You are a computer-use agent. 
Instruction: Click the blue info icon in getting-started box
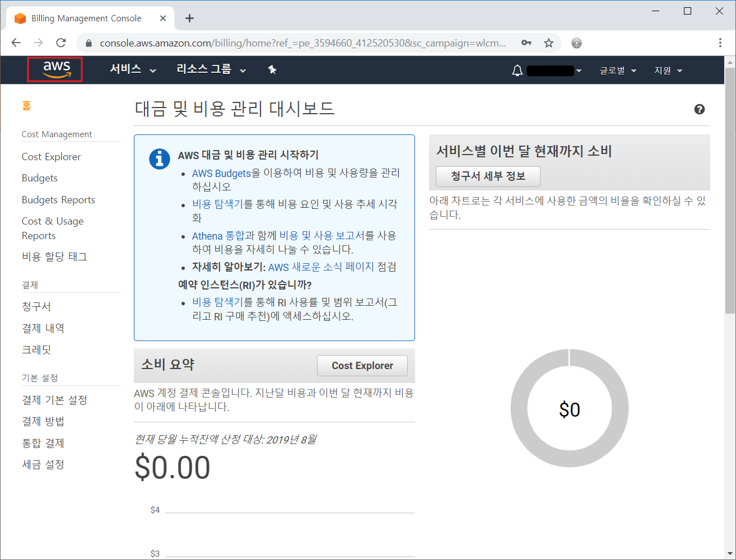tap(160, 159)
